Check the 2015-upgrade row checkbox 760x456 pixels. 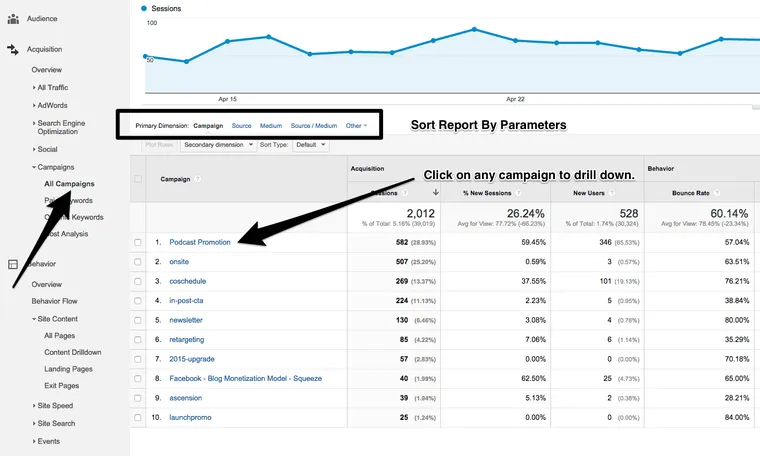[138, 359]
